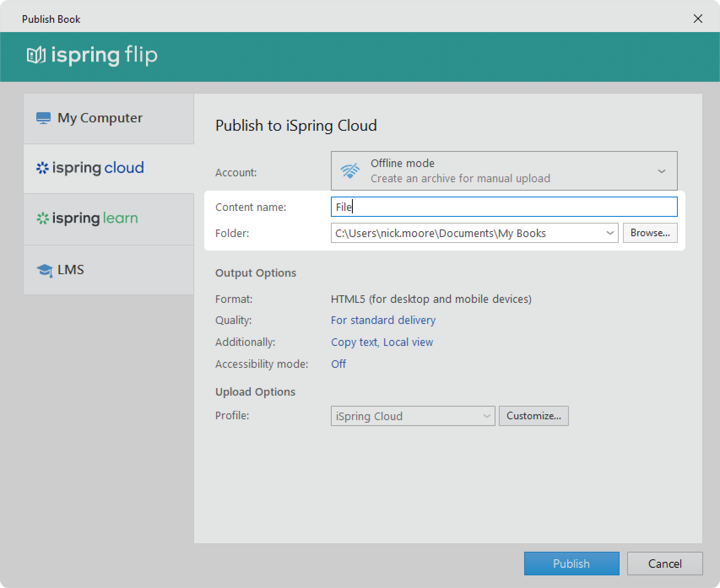Click the iSpring Cloud star icon

click(42, 168)
